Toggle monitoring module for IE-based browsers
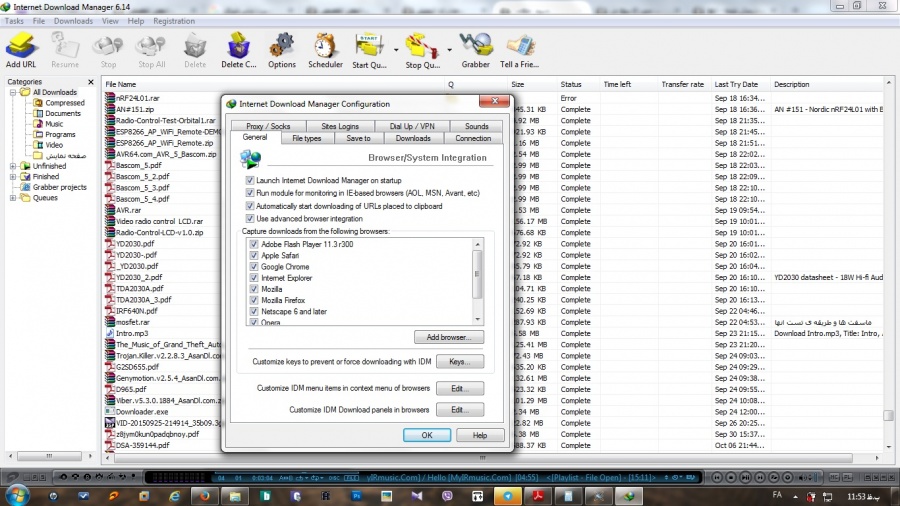This screenshot has height=506, width=900. tap(250, 193)
